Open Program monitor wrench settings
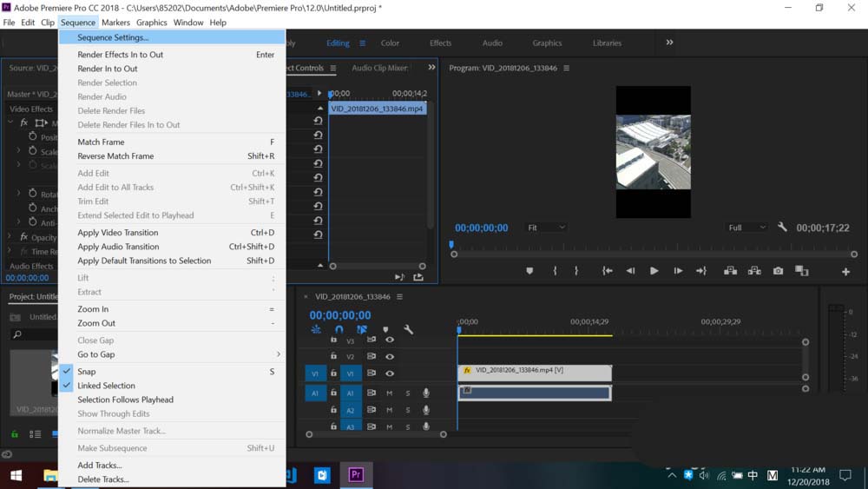Screen dimensions: 868x489 click(x=782, y=228)
